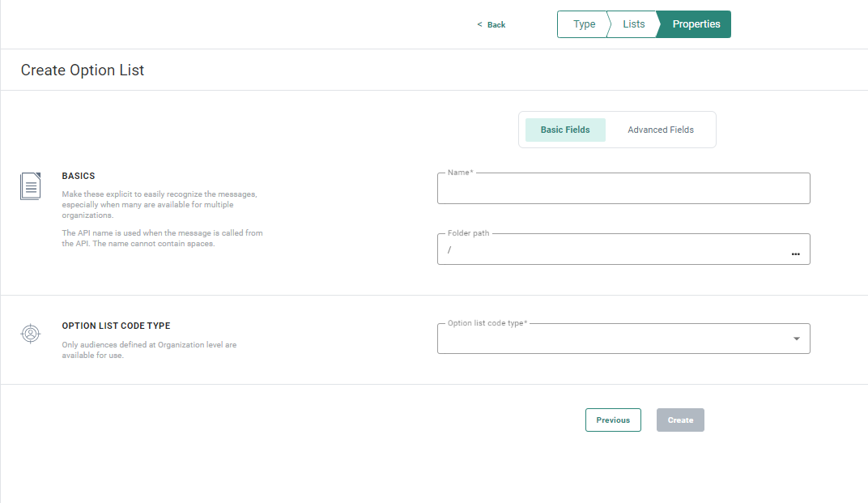Click the dropdown caret arrow for code type

(x=796, y=339)
